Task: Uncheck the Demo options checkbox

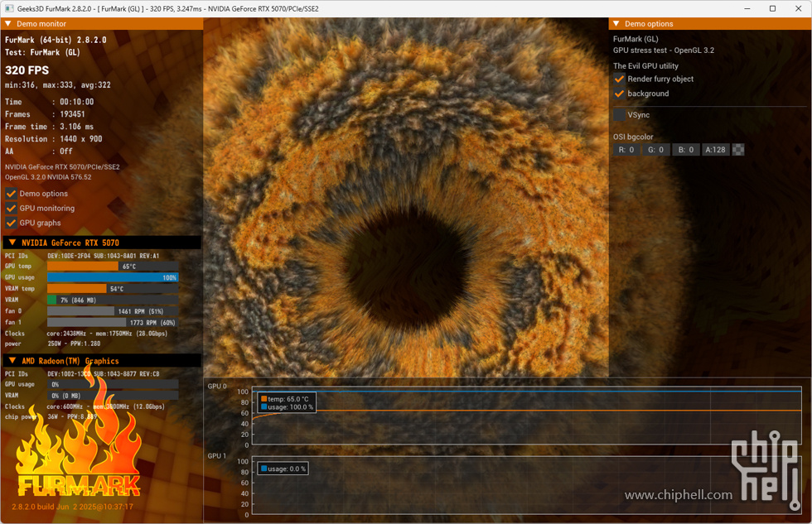Action: tap(12, 194)
